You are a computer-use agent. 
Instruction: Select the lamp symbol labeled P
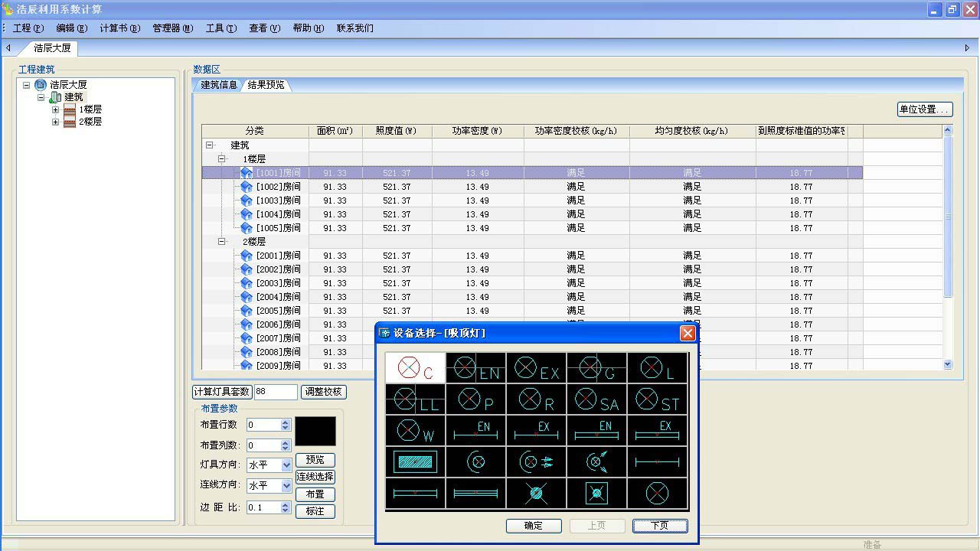[x=475, y=399]
